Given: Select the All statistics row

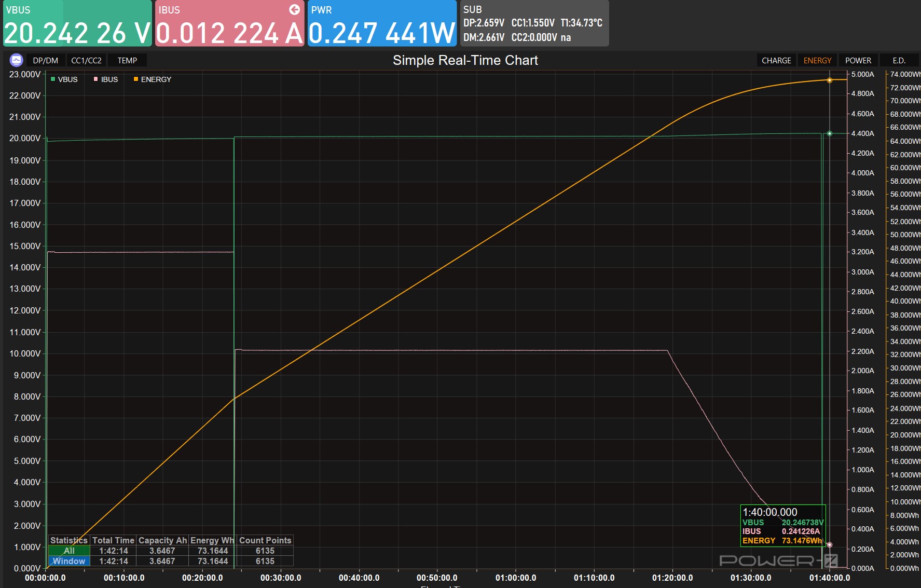Looking at the screenshot, I should point(69,551).
